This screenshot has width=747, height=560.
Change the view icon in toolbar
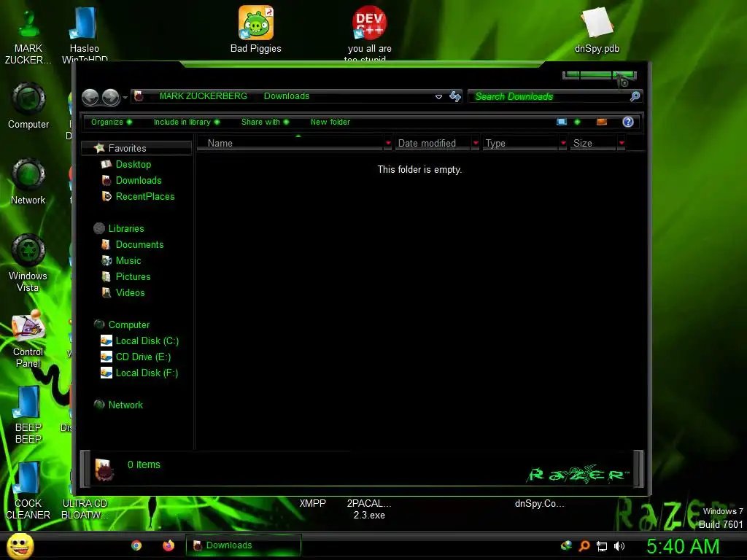pos(562,122)
